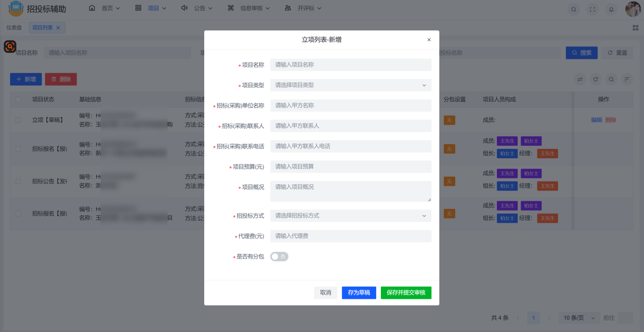Click the fullscreen icon in the top bar
Viewport: 644px width, 332px height.
tap(592, 9)
